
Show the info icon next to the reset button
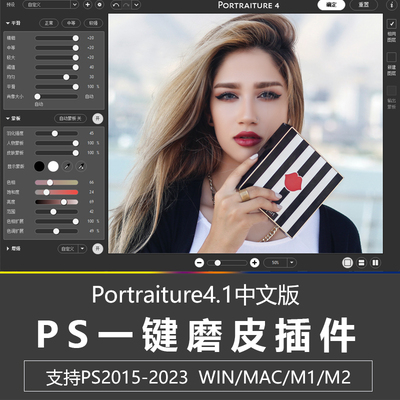pos(392,5)
